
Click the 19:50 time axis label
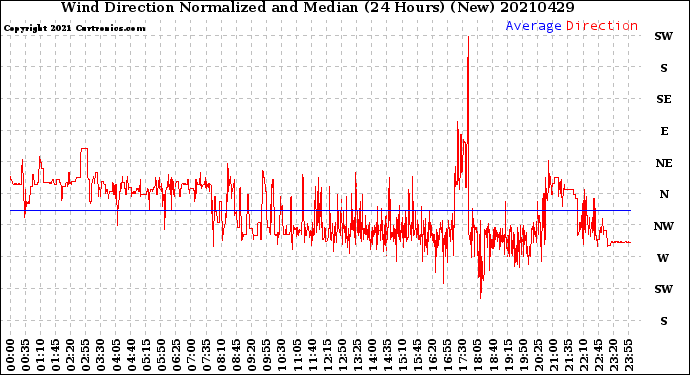click(523, 355)
